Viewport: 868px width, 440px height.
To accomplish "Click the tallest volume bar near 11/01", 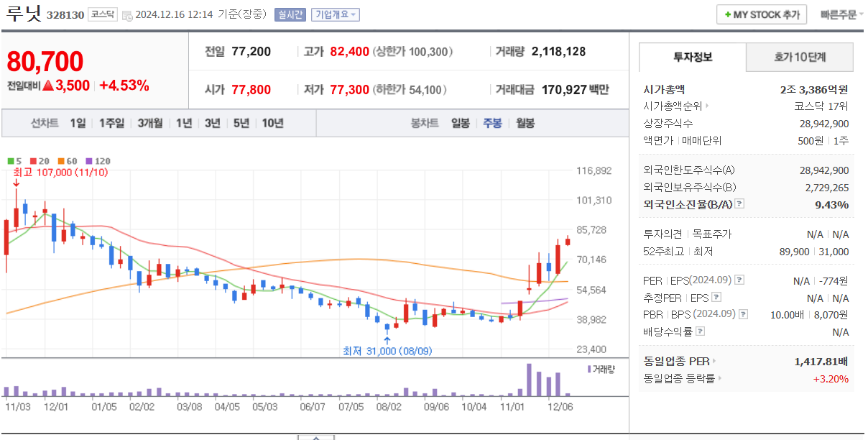I will tap(529, 380).
